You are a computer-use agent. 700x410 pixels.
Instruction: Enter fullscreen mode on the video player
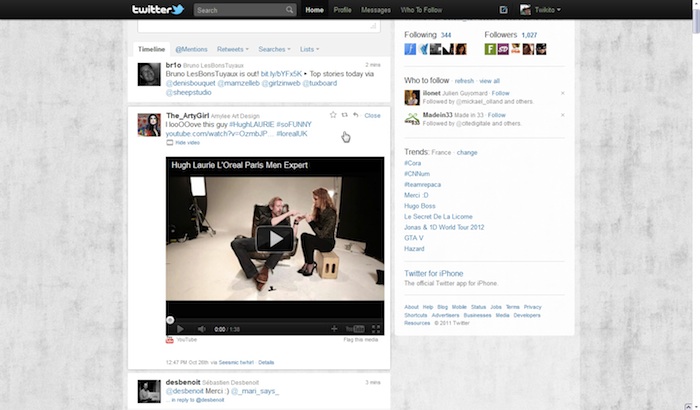[376, 328]
